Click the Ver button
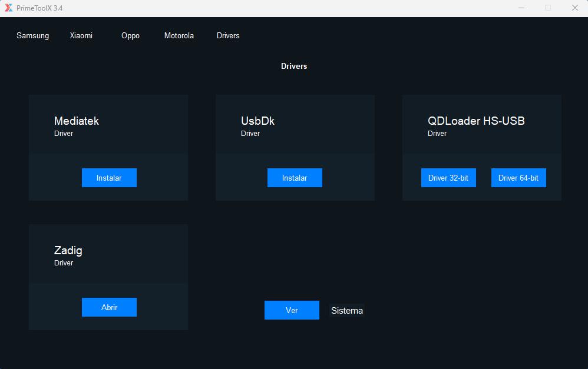This screenshot has width=588, height=369. pyautogui.click(x=292, y=310)
